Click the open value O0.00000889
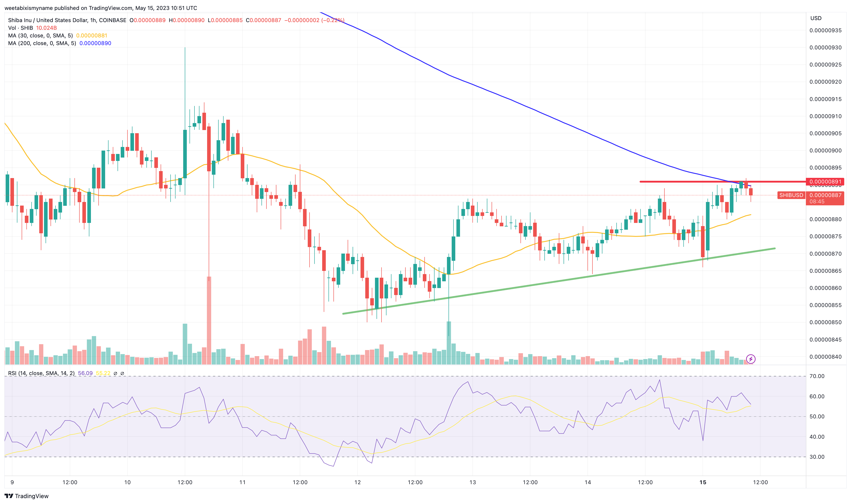The image size is (851, 504). (x=148, y=20)
